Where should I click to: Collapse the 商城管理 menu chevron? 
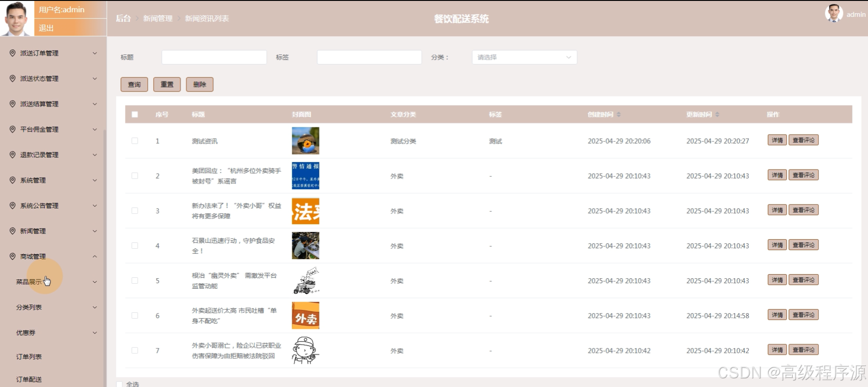95,256
